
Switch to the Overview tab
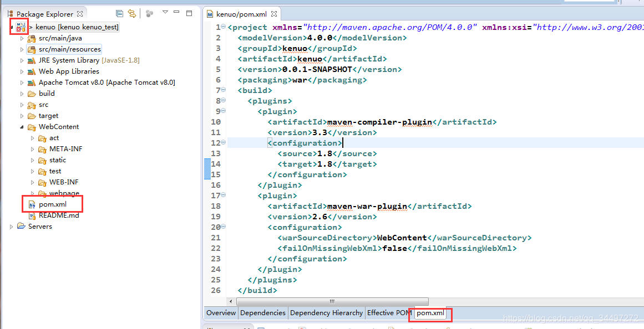click(221, 313)
